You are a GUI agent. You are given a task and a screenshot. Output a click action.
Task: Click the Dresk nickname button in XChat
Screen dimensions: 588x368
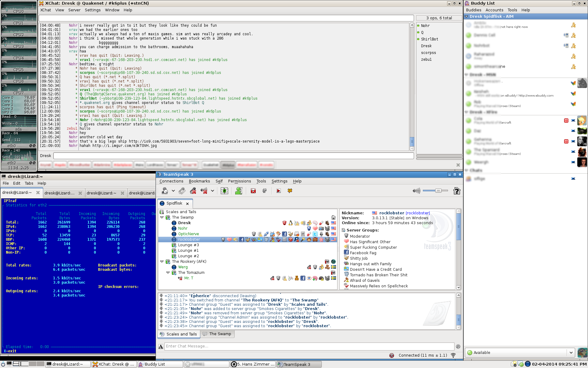[x=46, y=156]
